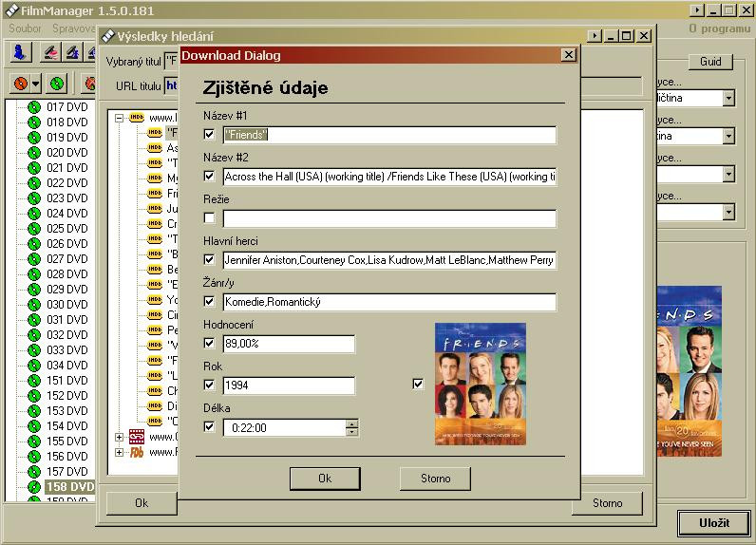Open the Spravova… menu
Viewport: 756px width, 545px height.
(73, 28)
